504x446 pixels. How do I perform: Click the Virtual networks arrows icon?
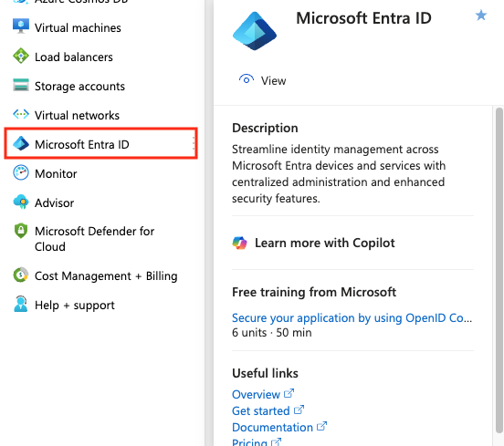21,114
